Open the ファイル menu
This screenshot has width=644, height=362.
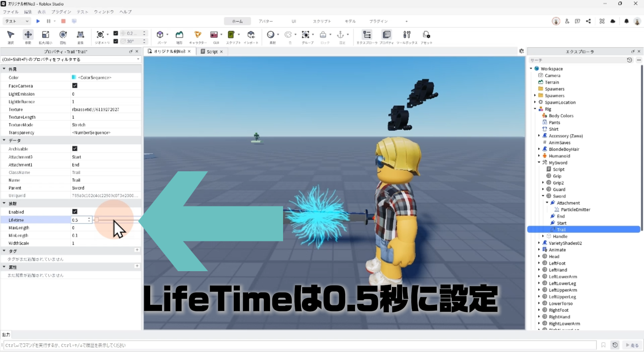[11, 12]
